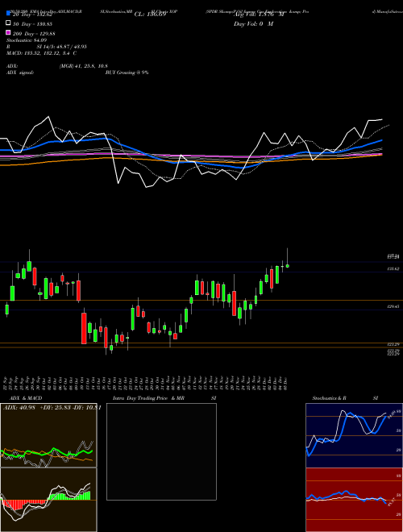
Task: Click the empty Intra Day Trading Price chart box
Action: tap(161, 451)
